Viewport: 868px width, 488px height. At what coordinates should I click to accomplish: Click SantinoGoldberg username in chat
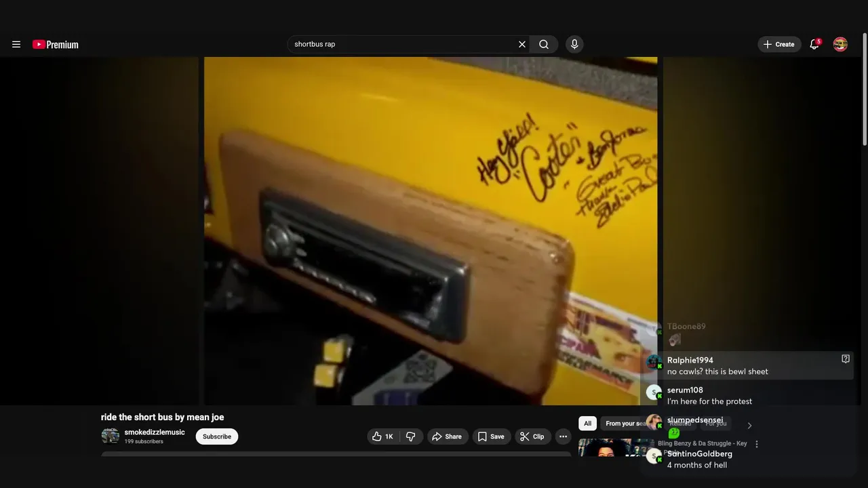click(x=700, y=453)
